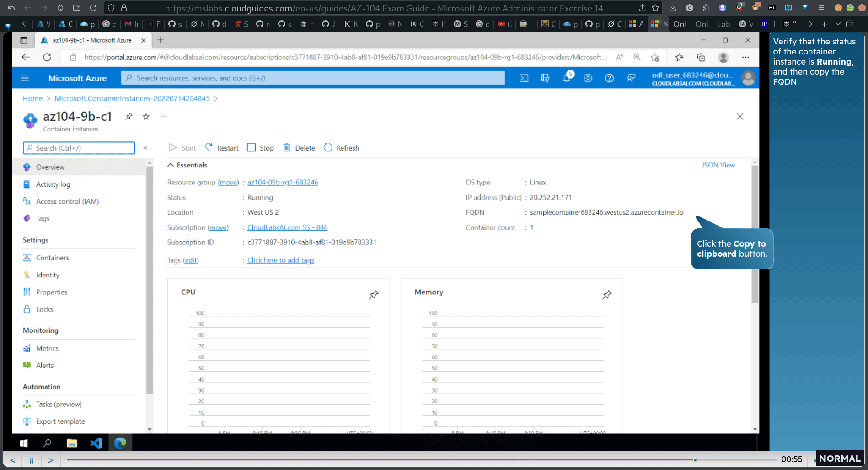The image size is (868, 470).
Task: Collapse the left navigation menu
Action: [145, 148]
